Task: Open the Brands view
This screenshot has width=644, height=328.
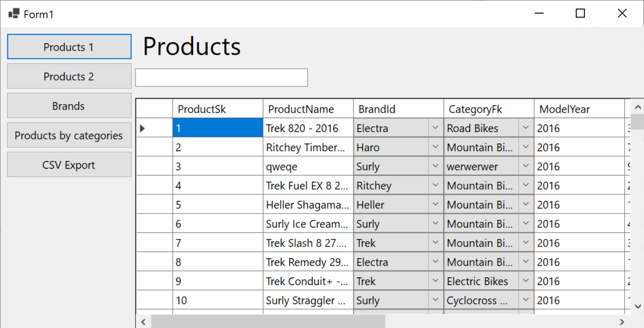Action: pos(69,106)
